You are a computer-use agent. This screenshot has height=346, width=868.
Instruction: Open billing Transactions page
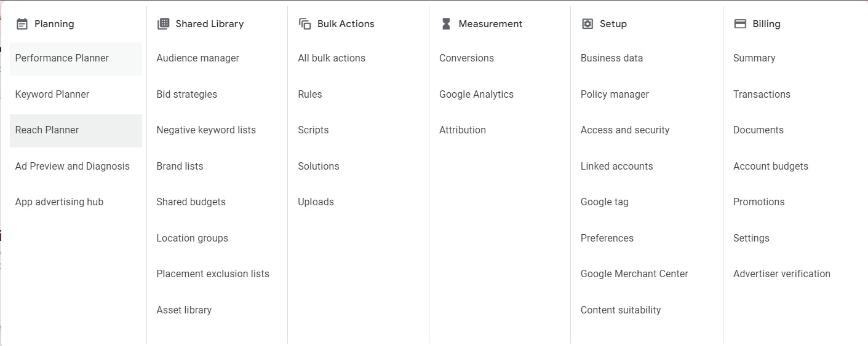pyautogui.click(x=762, y=94)
